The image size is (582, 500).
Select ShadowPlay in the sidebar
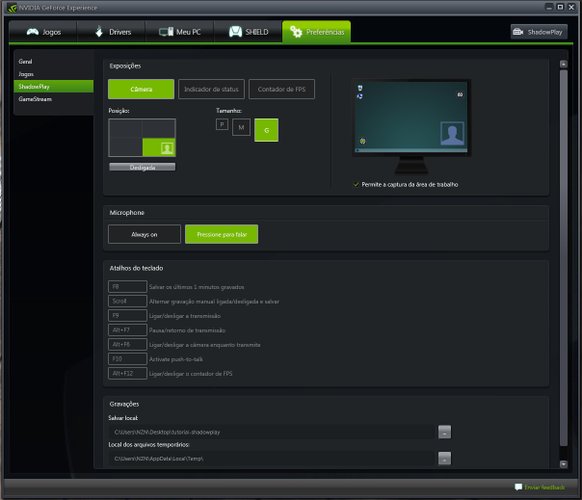point(53,86)
